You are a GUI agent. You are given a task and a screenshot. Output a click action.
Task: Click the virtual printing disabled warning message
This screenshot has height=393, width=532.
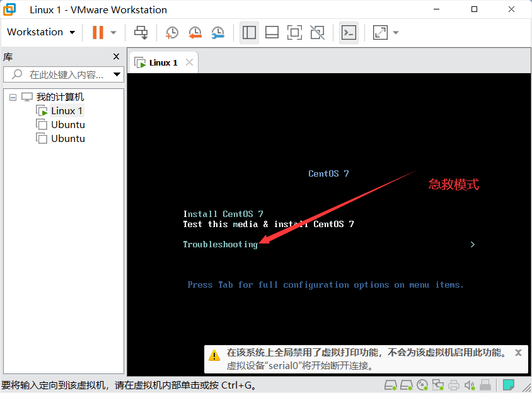click(366, 353)
